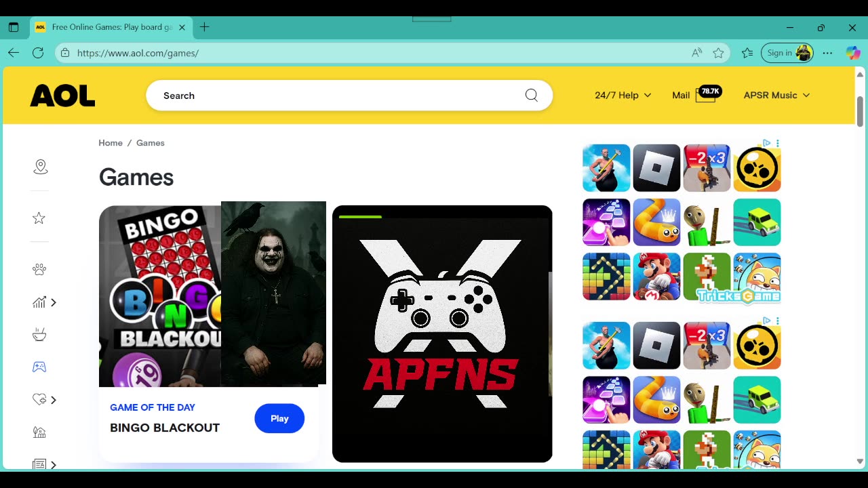Open the APFNS game controller thumbnail
This screenshot has width=868, height=488.
[x=442, y=333]
